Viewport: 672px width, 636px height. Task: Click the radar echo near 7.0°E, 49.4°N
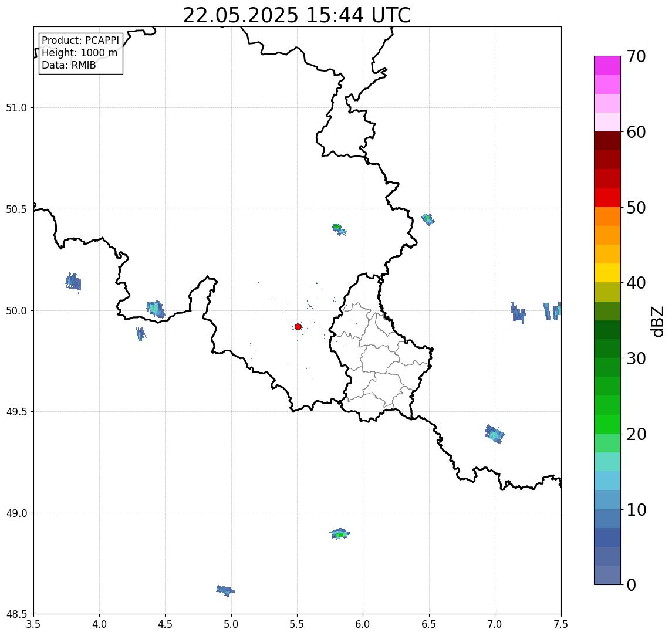(x=495, y=435)
